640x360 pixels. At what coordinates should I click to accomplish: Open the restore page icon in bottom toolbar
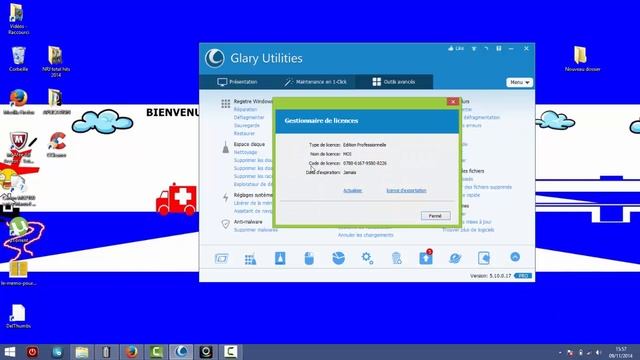click(484, 258)
